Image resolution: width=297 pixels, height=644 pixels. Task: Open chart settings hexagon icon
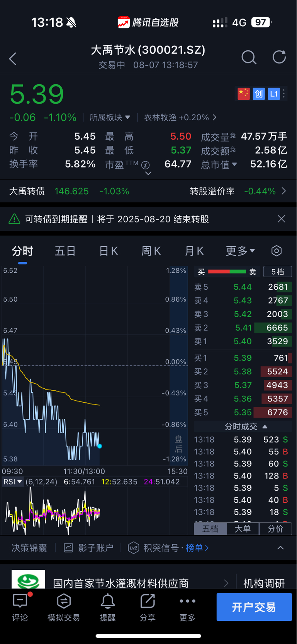277,251
